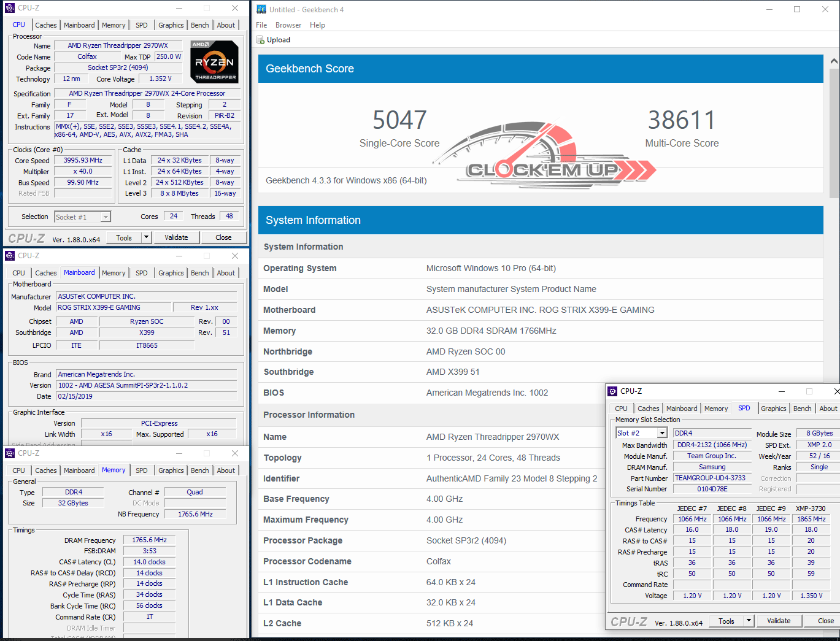The width and height of the screenshot is (840, 641).
Task: Click the Upload icon in Geekbench toolbar
Action: tap(260, 40)
